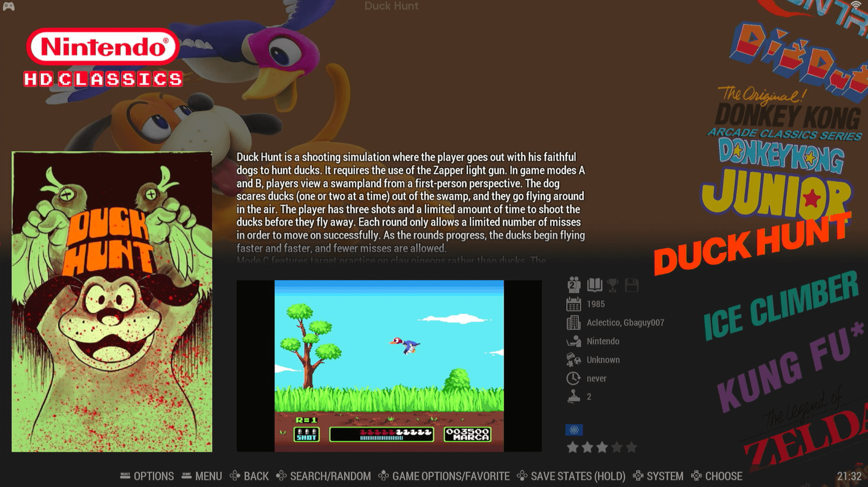
Task: Click the joystick play count icon
Action: [573, 396]
